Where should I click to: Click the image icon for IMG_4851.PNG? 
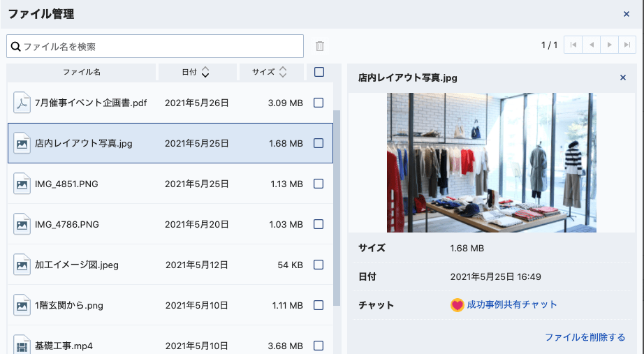coord(22,184)
